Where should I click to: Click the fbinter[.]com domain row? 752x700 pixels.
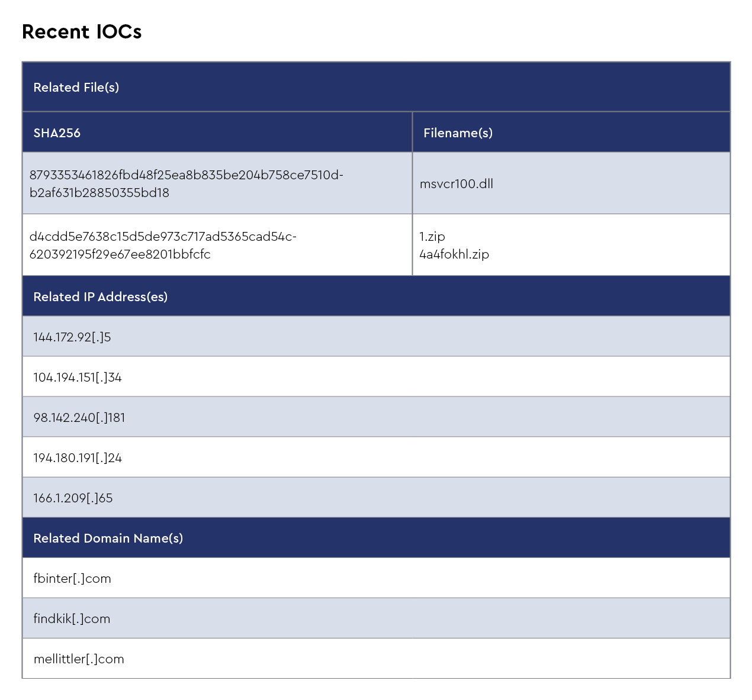coord(72,579)
